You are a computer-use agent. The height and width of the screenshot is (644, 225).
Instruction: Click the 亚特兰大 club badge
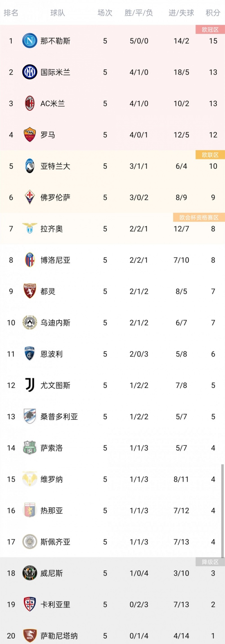29,166
